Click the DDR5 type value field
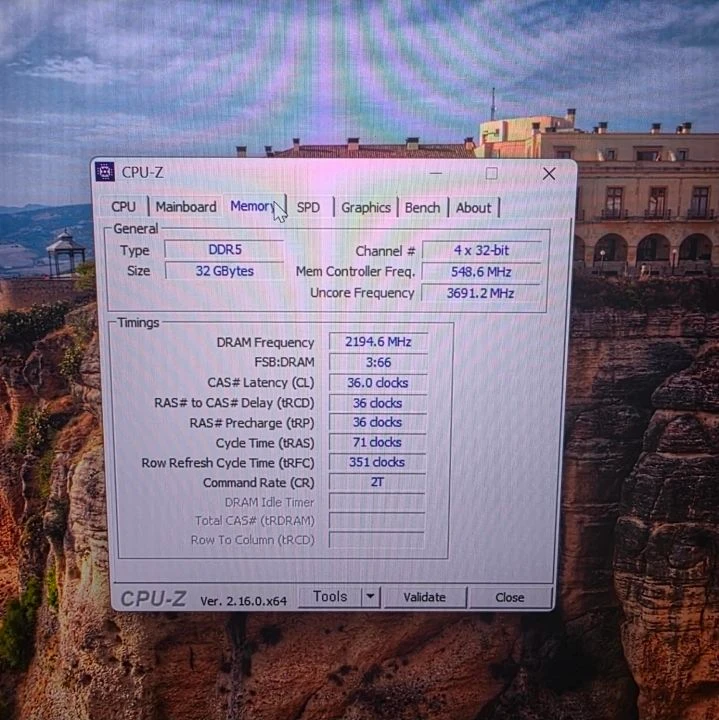Screen dimensions: 719x720 224,250
